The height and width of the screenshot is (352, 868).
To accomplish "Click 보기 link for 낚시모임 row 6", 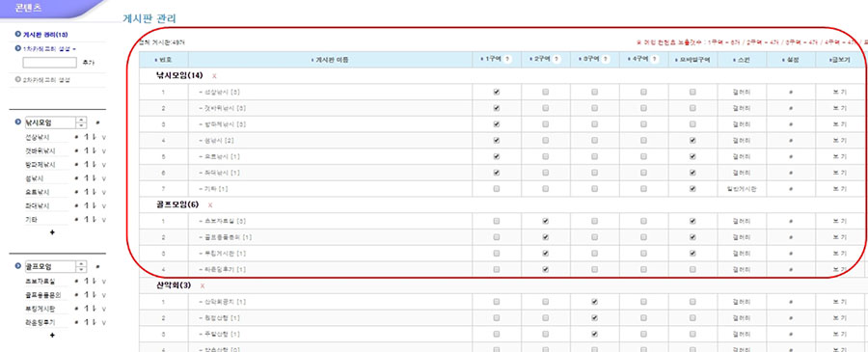I will [x=839, y=173].
